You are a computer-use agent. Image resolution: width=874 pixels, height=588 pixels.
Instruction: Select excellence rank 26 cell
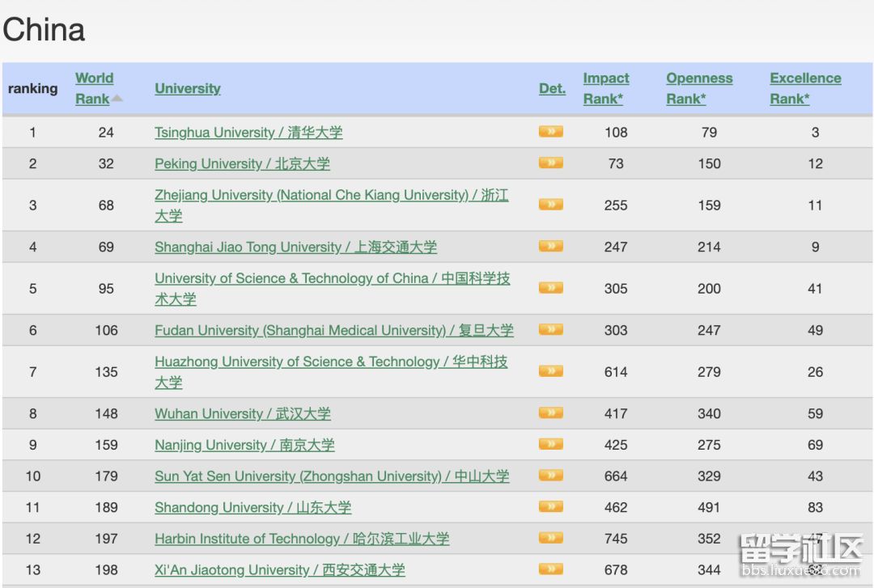[815, 372]
